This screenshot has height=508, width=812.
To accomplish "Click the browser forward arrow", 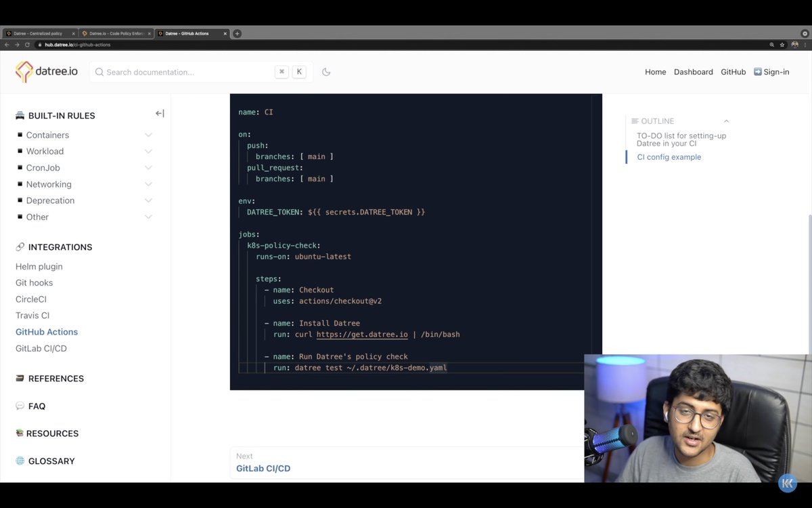I will (17, 45).
